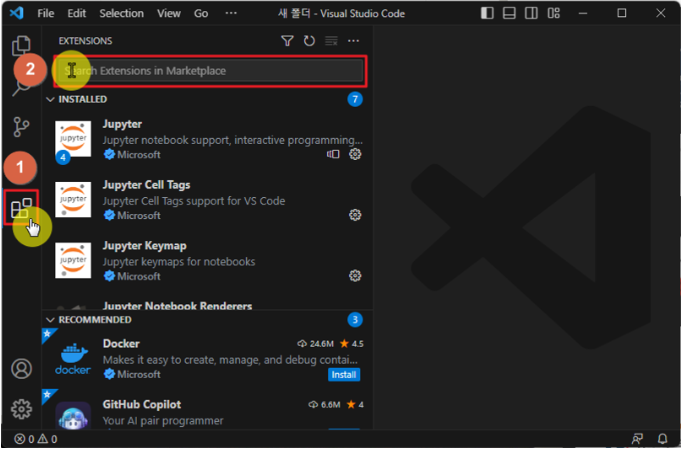Switch Jupyter to pre-release version icon
This screenshot has width=682, height=450.
coord(334,154)
